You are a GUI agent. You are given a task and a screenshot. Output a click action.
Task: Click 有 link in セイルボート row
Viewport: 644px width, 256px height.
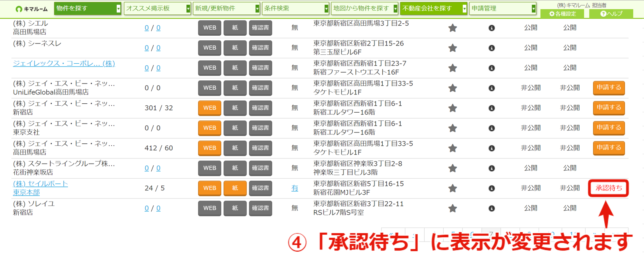[295, 188]
